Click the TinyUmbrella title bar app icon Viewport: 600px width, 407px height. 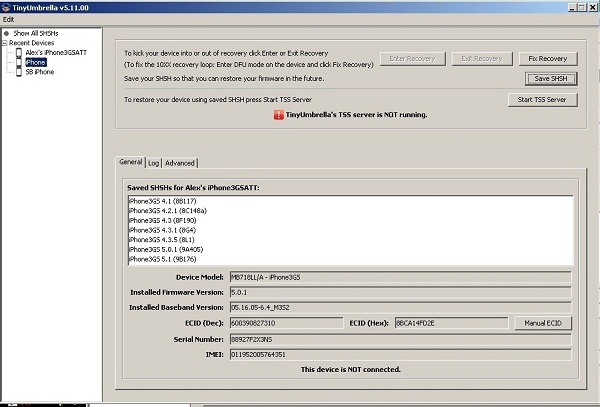coord(6,7)
